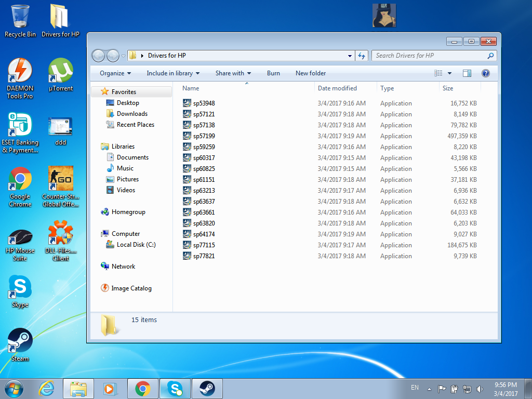The image size is (532, 399).
Task: Open Windows Media Player from taskbar
Action: [x=110, y=389]
